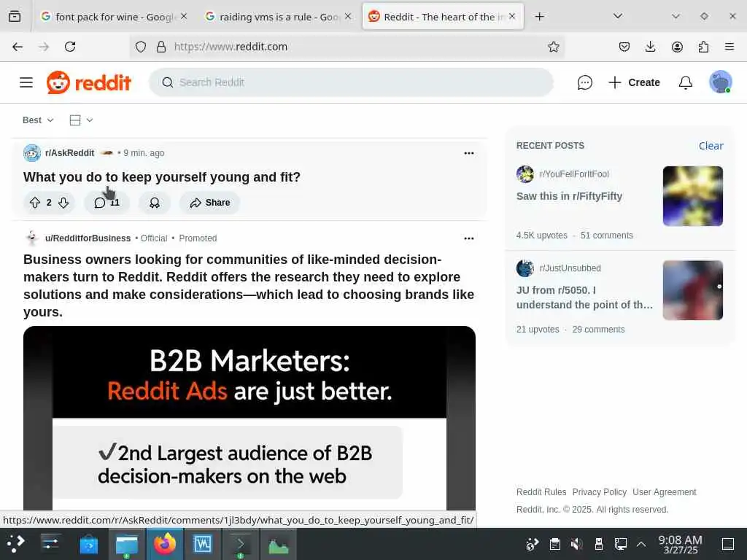Image resolution: width=747 pixels, height=560 pixels.
Task: Upvote the AskReddit young and fit post
Action: click(x=35, y=203)
